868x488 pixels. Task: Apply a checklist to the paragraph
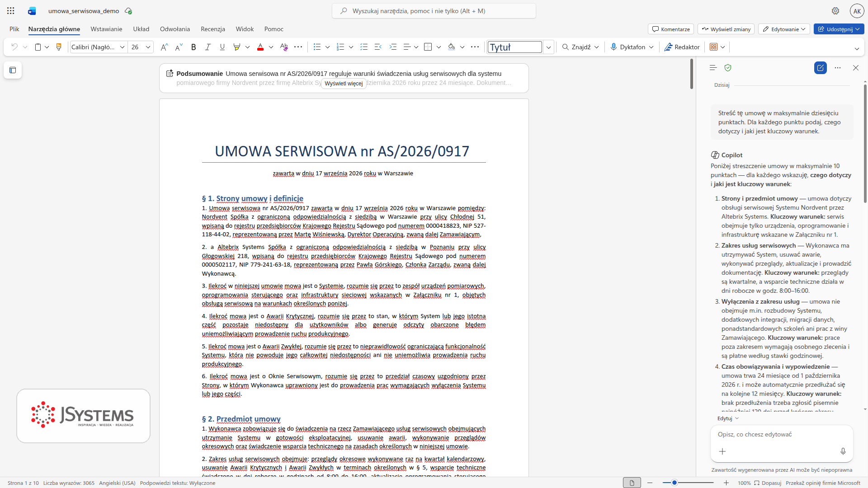tap(363, 47)
